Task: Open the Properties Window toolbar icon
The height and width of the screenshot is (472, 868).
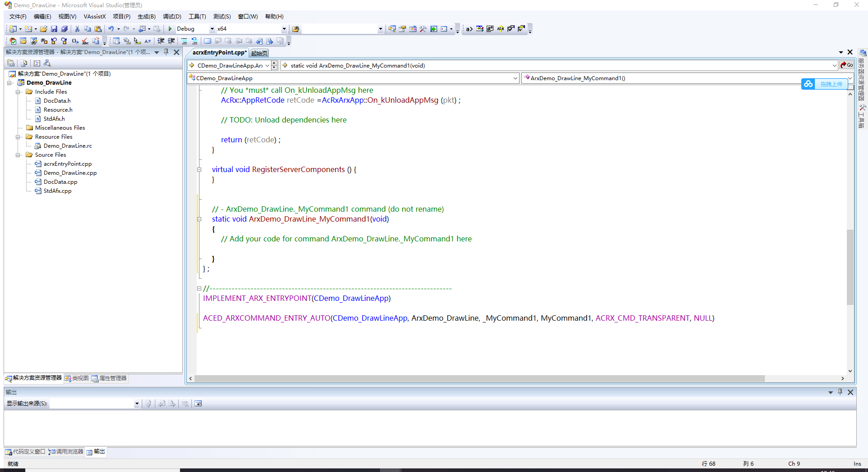Action: 402,29
